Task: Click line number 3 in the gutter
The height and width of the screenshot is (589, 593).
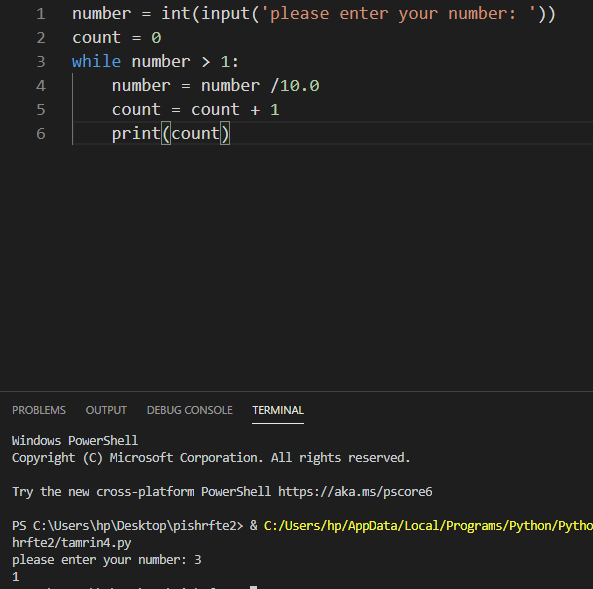Action: [x=41, y=62]
